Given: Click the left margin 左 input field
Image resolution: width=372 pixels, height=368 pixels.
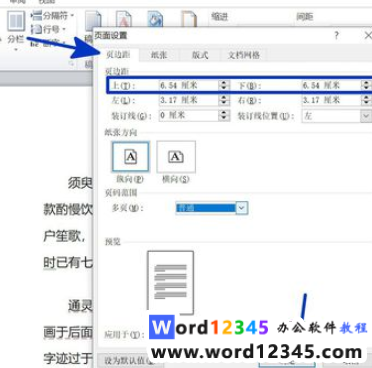Looking at the screenshot, I should (189, 100).
